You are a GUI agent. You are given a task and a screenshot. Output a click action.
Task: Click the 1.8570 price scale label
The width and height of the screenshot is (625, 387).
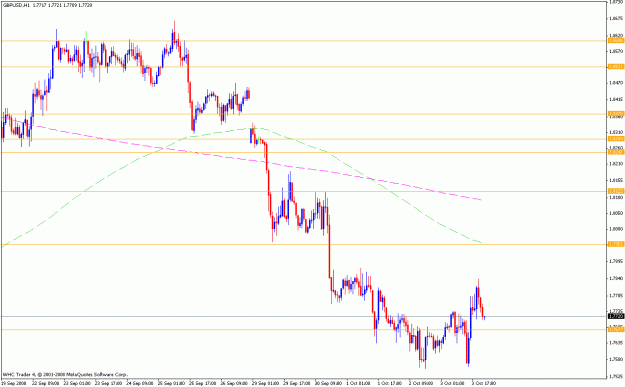(x=616, y=51)
